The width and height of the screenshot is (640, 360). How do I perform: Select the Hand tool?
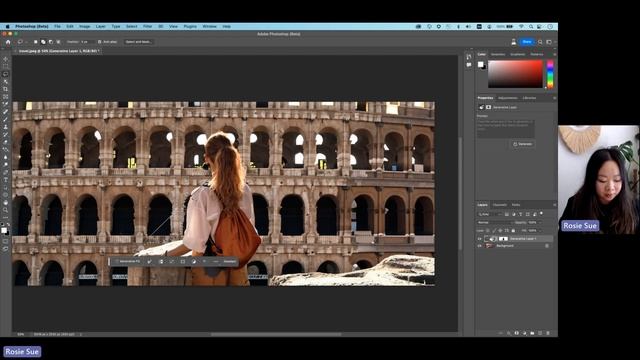5,202
